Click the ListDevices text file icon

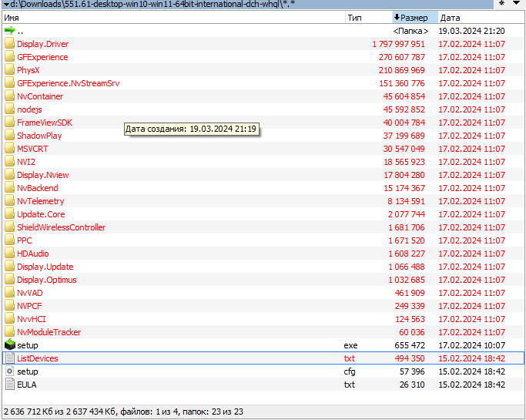point(10,358)
